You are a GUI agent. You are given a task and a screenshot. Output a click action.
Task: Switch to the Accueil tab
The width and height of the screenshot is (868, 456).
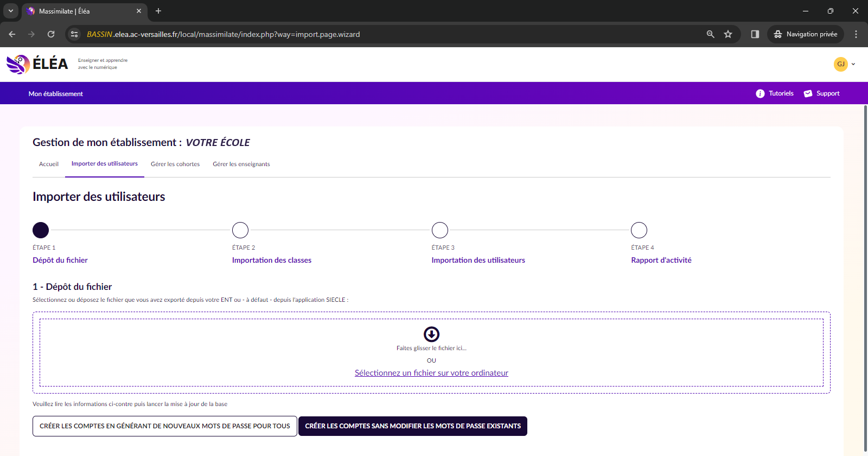pyautogui.click(x=49, y=164)
